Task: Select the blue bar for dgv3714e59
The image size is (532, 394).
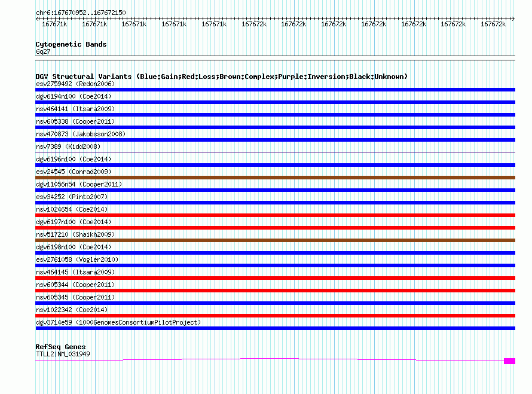Action: 275,328
